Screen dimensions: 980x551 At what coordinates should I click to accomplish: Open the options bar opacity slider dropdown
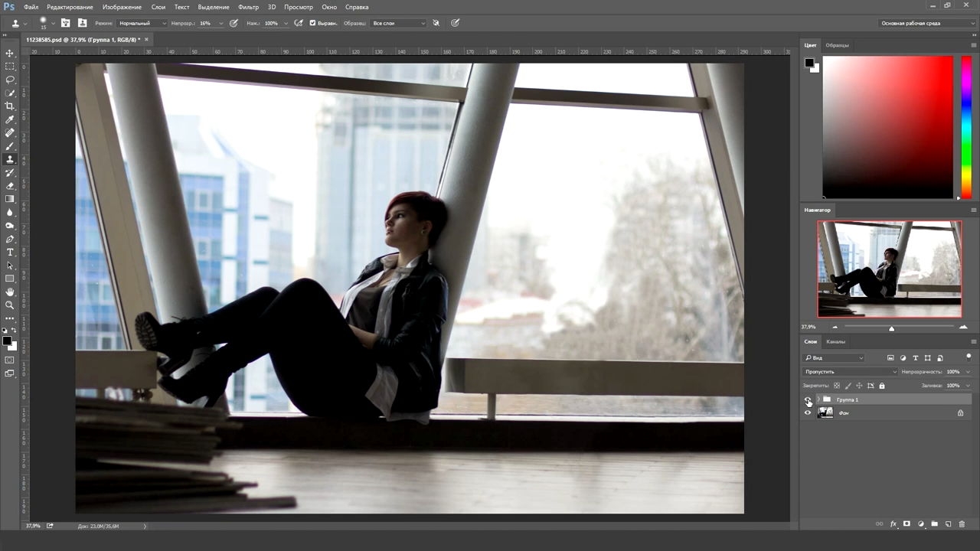click(221, 23)
